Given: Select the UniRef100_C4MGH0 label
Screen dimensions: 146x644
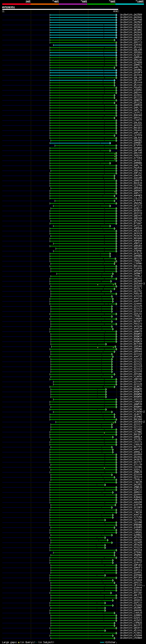Looking at the screenshot, I should [131, 319].
